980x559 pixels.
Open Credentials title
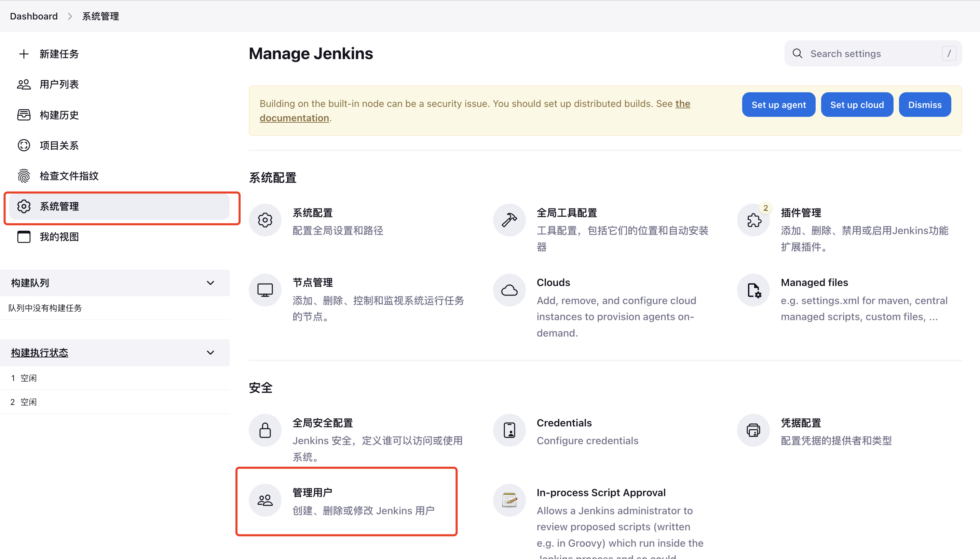coord(564,423)
